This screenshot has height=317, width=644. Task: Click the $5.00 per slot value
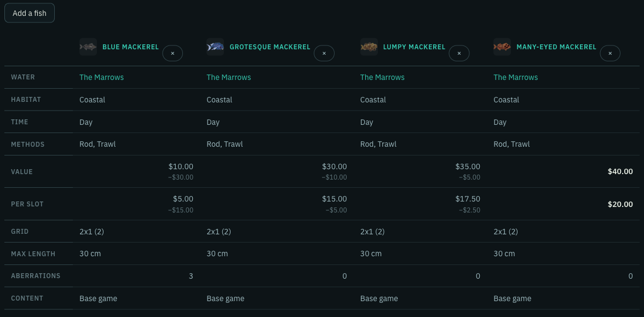[x=183, y=199]
